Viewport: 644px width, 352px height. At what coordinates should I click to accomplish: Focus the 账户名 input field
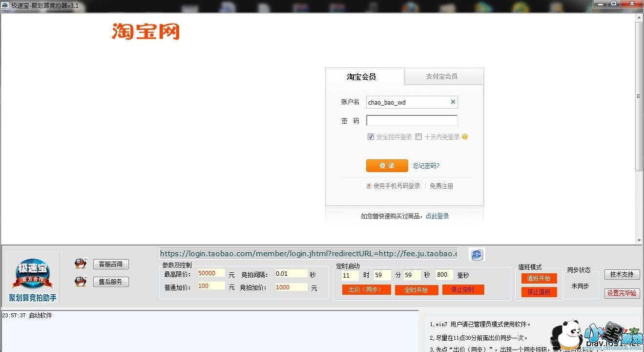point(412,102)
